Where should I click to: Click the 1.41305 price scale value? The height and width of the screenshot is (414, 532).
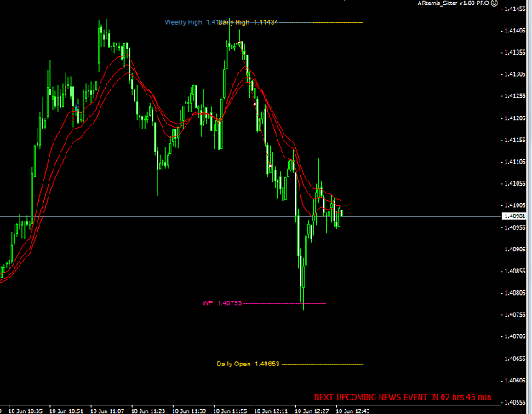(515, 74)
